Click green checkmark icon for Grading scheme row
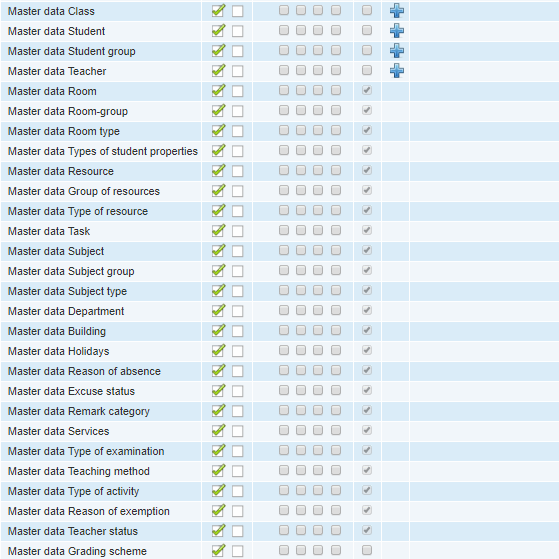This screenshot has width=559, height=559. 218,550
